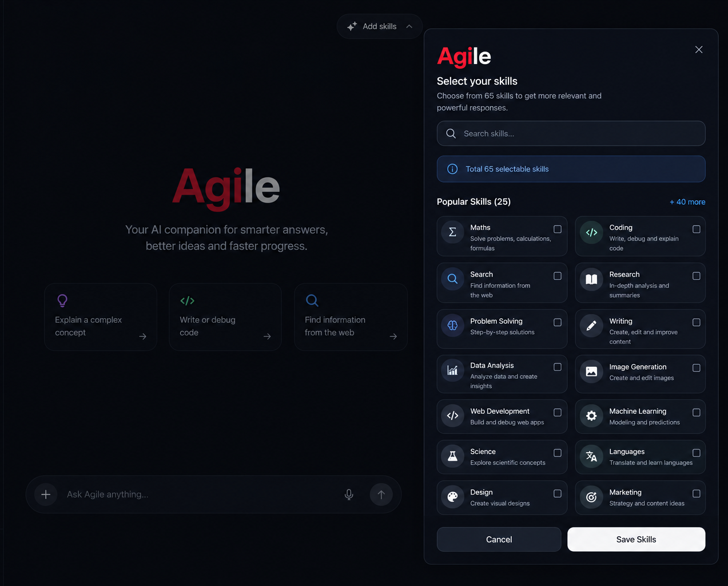Click the Save Skills button
Viewport: 728px width, 586px height.
pyautogui.click(x=636, y=539)
